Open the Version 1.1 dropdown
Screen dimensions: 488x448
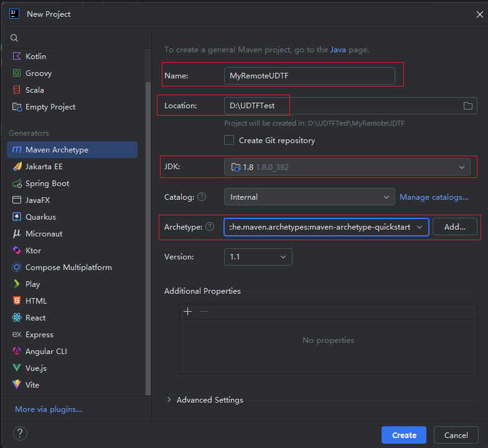coord(258,257)
